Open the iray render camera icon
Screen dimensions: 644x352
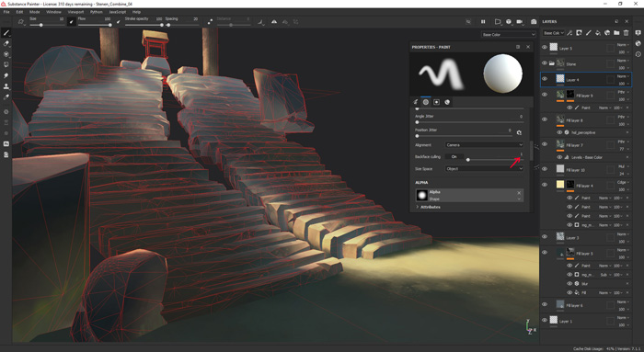(x=534, y=22)
